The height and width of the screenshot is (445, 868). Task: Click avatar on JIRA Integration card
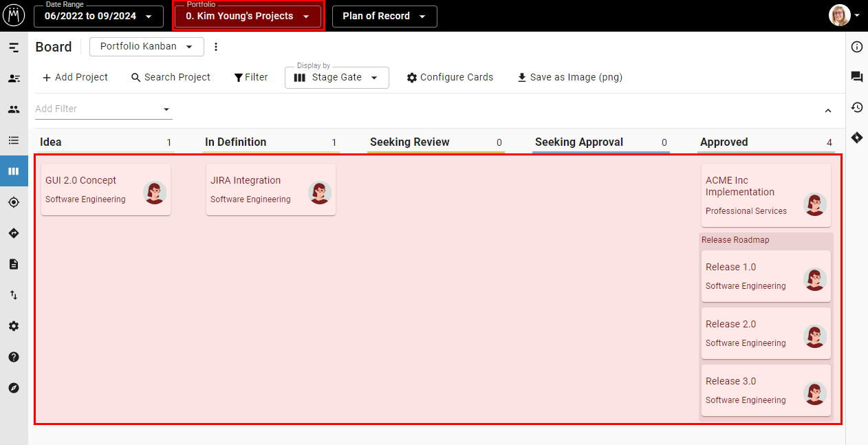320,193
